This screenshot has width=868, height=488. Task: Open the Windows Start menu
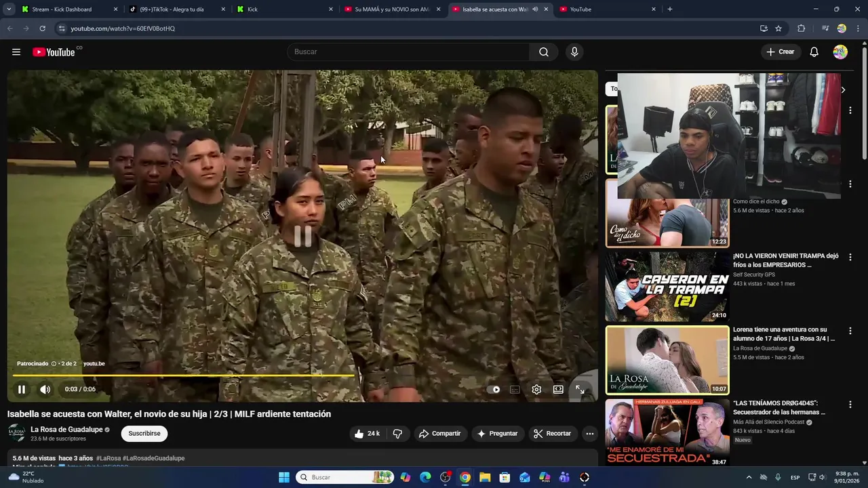click(x=284, y=477)
